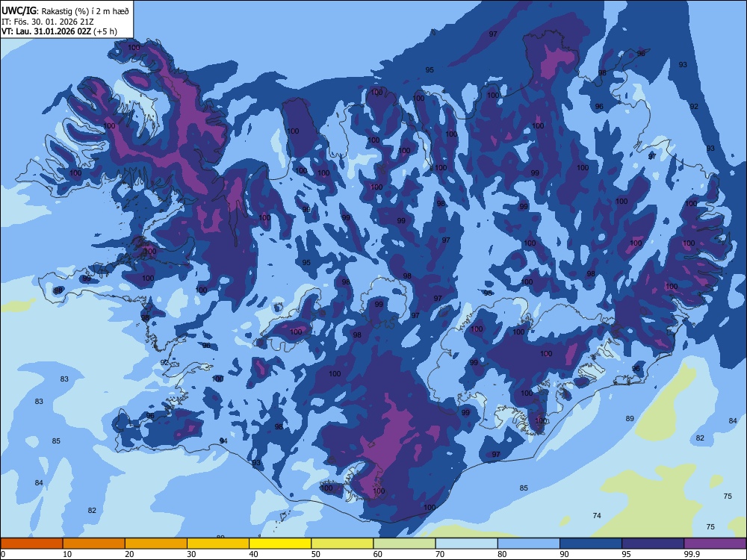Click the 'UWC/IG' label in the header
747x560 pixels.
[x=19, y=11]
